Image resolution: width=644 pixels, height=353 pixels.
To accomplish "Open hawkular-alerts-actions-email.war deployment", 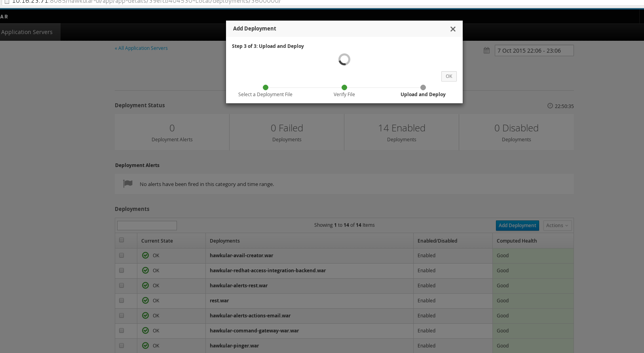I will tap(250, 316).
